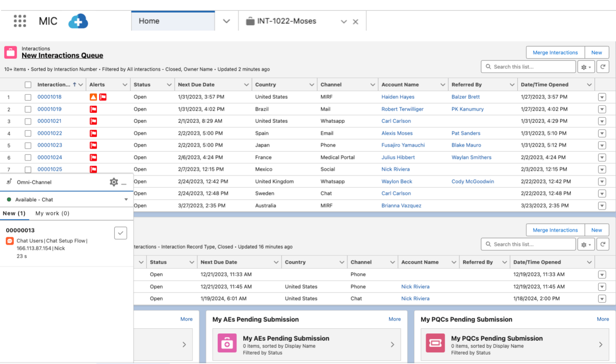
Task: Refresh the lower interactions list
Action: click(x=603, y=244)
